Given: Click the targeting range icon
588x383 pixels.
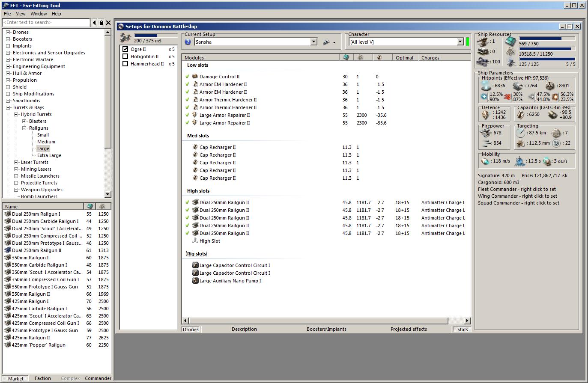Looking at the screenshot, I should (520, 133).
